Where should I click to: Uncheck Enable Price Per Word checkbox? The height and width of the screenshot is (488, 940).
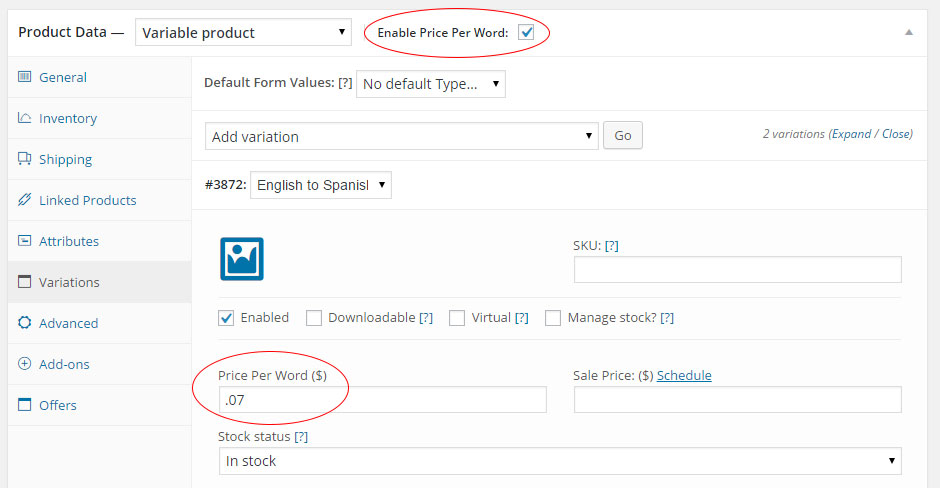click(526, 32)
